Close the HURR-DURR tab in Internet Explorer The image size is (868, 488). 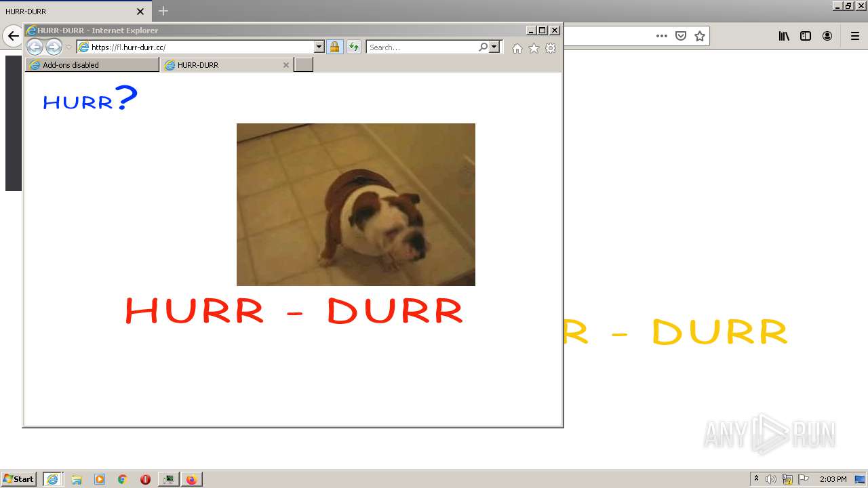click(286, 65)
